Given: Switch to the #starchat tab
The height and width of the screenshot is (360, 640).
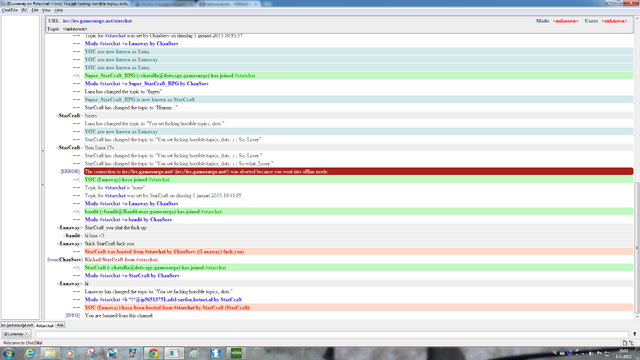Looking at the screenshot, I should tap(45, 325).
